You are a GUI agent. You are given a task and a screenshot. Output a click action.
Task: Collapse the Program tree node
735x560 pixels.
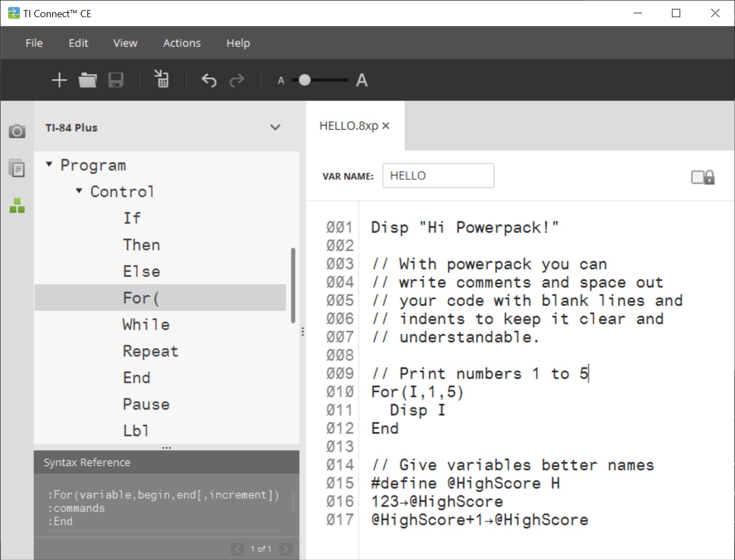tap(49, 164)
